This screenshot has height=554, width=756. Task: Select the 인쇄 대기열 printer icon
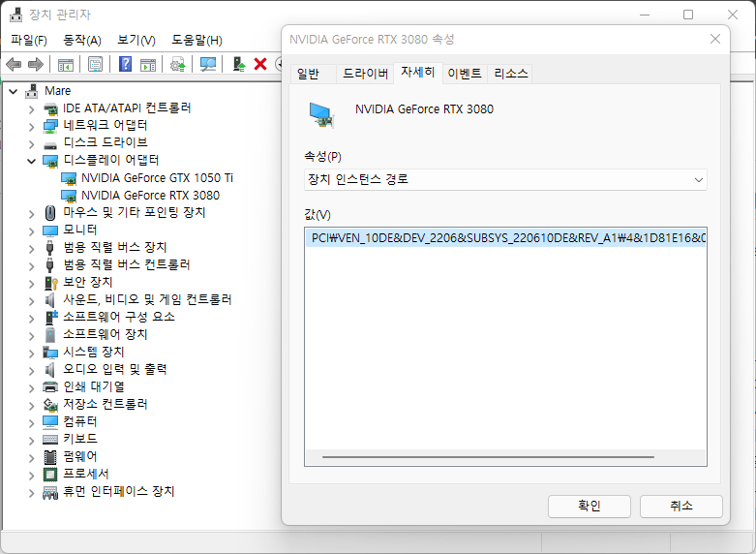50,386
